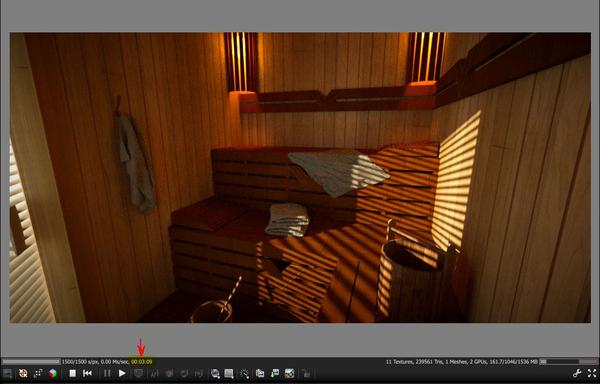The width and height of the screenshot is (600, 384).
Task: Click the colored cube render passes icon
Action: pos(53,373)
